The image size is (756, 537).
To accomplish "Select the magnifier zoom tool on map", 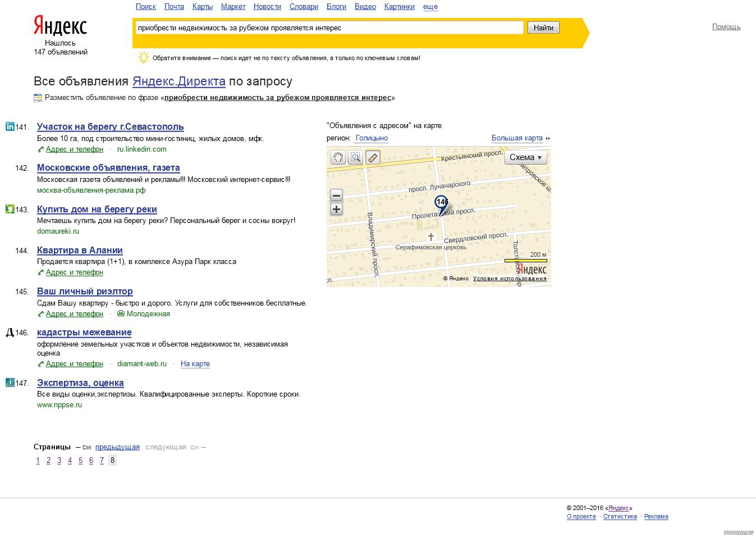I will click(x=355, y=157).
